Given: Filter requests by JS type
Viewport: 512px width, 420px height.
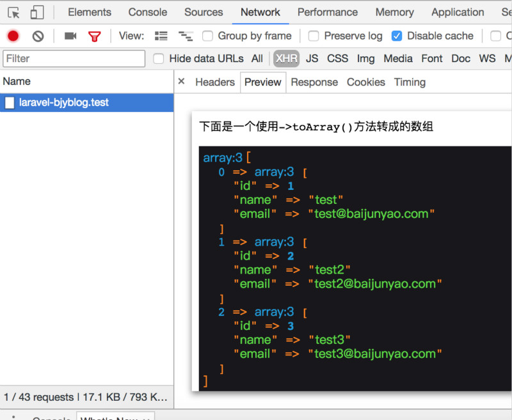Looking at the screenshot, I should pos(312,59).
